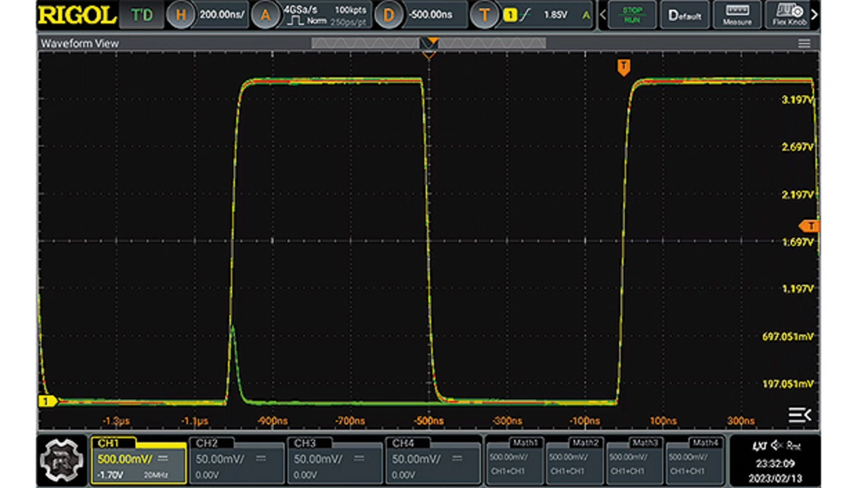The width and height of the screenshot is (868, 488).
Task: Click the trigger level marker on right edge
Action: pyautogui.click(x=810, y=226)
